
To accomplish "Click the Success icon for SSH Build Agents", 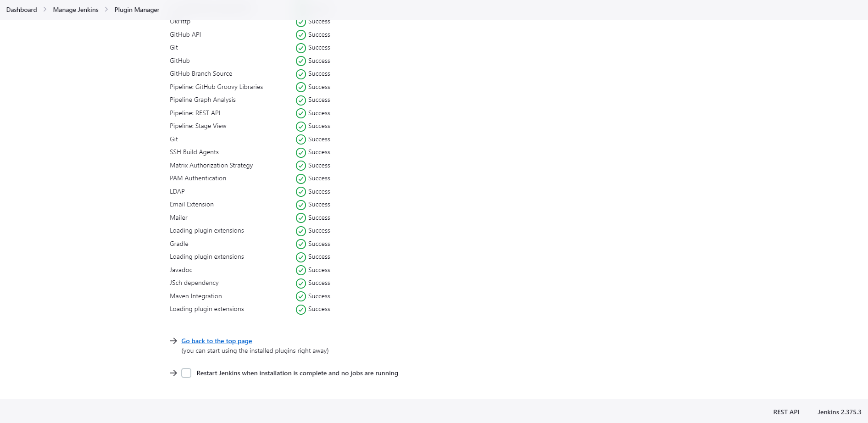I will tap(301, 152).
